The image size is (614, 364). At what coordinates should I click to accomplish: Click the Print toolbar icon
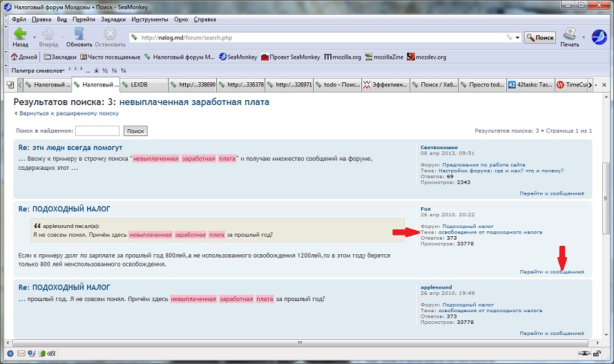point(569,34)
